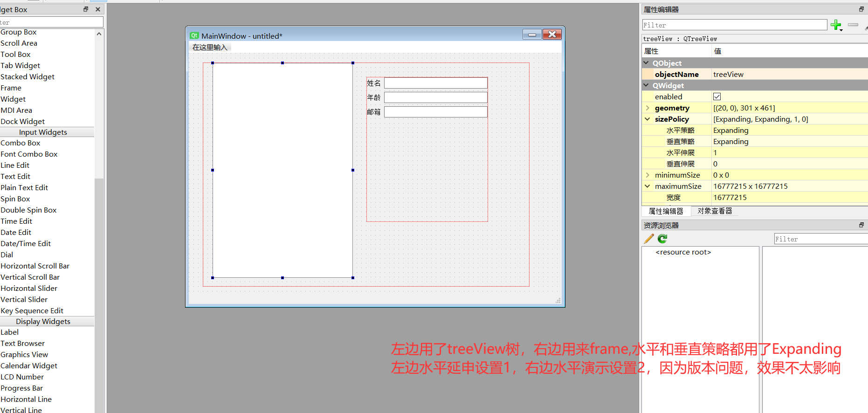This screenshot has width=868, height=413.
Task: Click the property editor Filter field
Action: [x=734, y=25]
